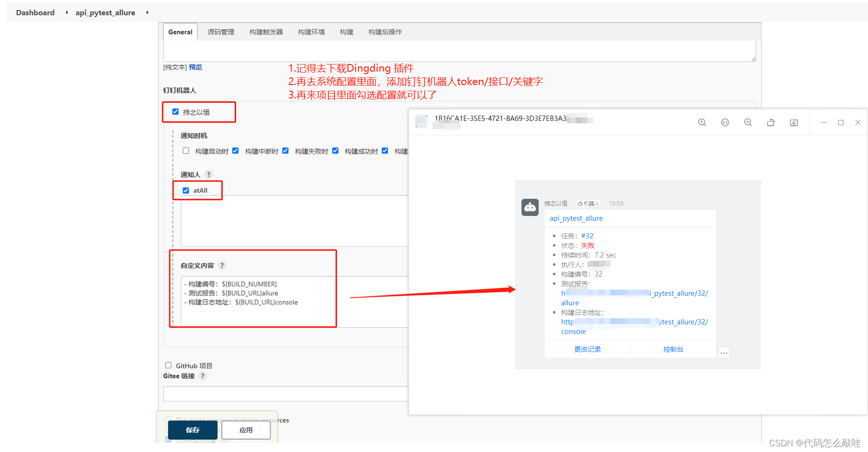Uncheck the 构建失败时 checkbox
868x452 pixels.
pos(285,151)
